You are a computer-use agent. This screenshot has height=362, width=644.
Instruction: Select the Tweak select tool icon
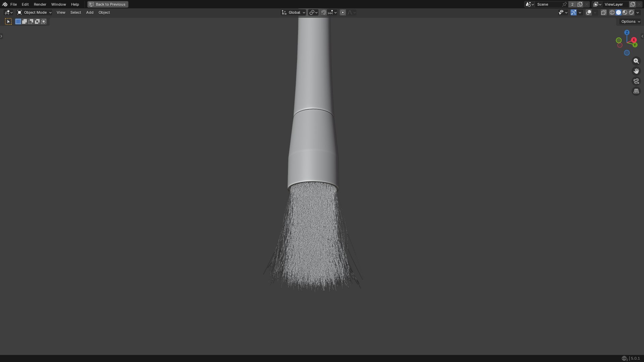click(x=8, y=21)
